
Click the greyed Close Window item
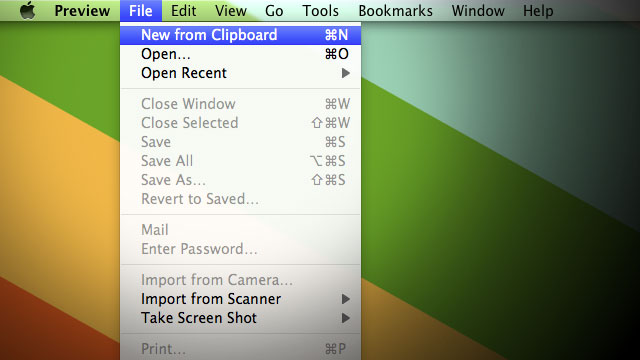tap(240, 104)
